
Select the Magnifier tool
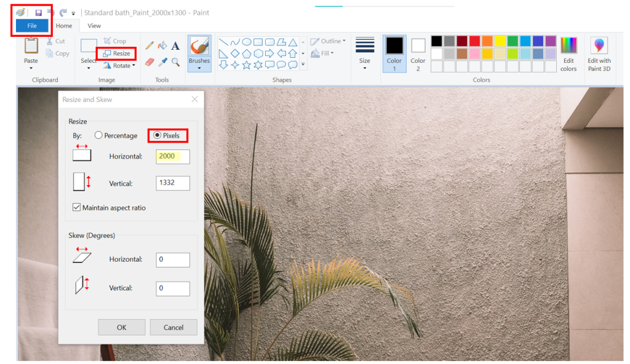click(175, 61)
